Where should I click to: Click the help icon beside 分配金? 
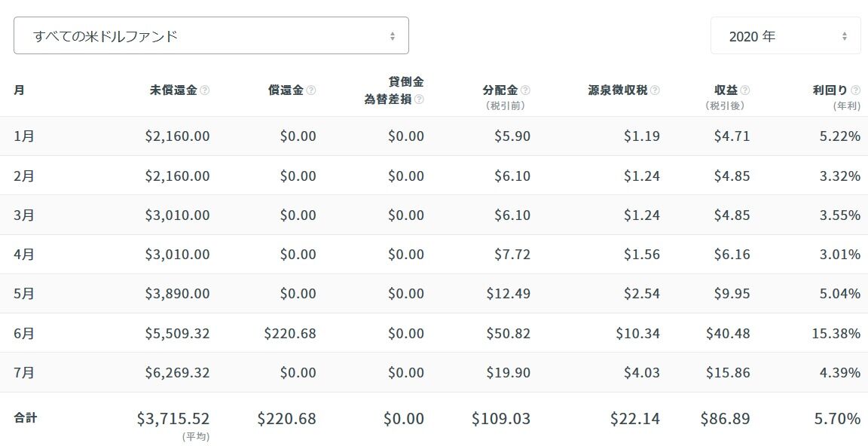coord(525,90)
